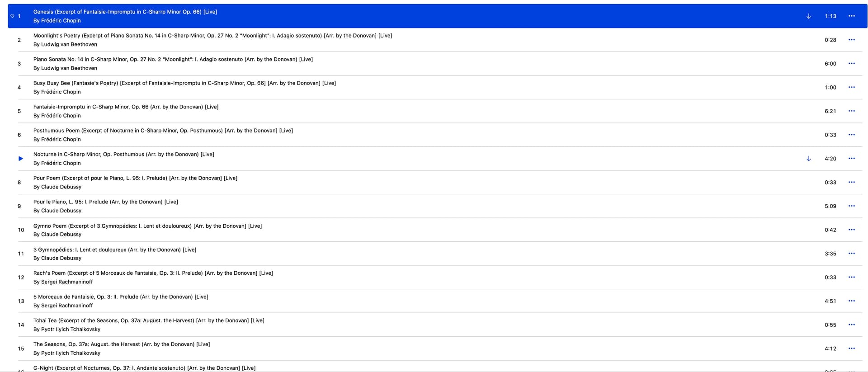The width and height of the screenshot is (868, 372).
Task: Open more options for Moonlight's Poetry track
Action: point(851,40)
